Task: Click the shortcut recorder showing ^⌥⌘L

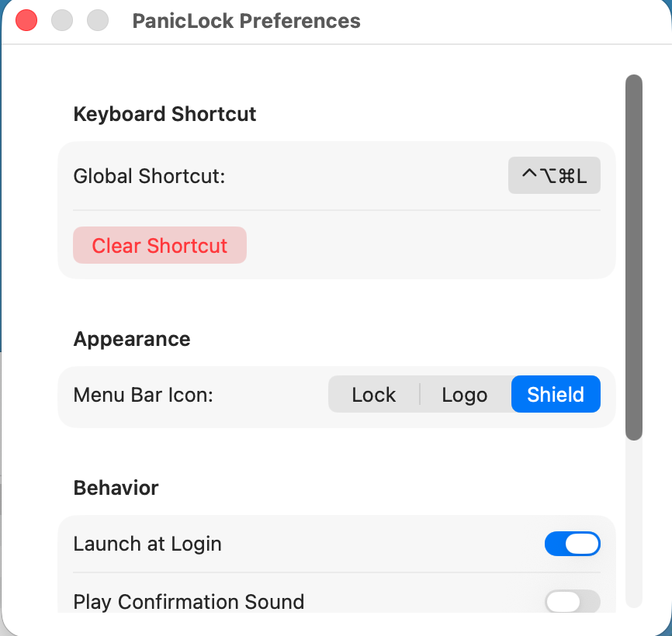Action: coord(553,175)
